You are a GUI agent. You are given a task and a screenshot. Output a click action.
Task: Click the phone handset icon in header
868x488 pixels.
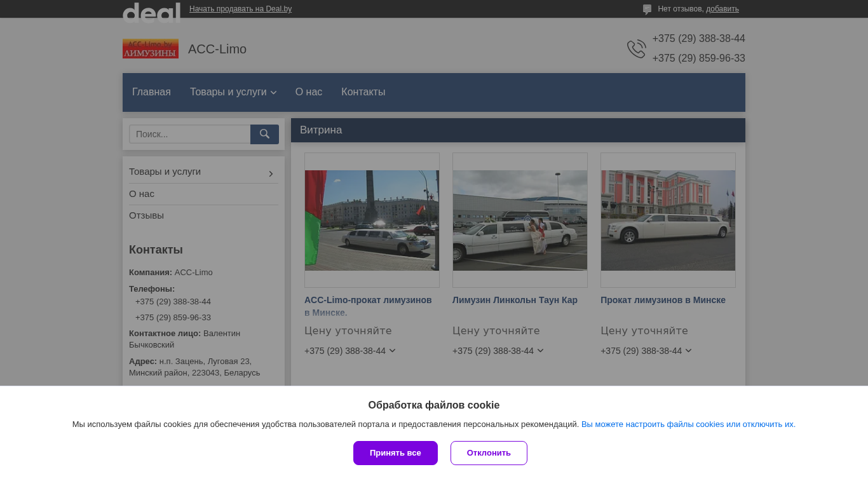[x=637, y=49]
